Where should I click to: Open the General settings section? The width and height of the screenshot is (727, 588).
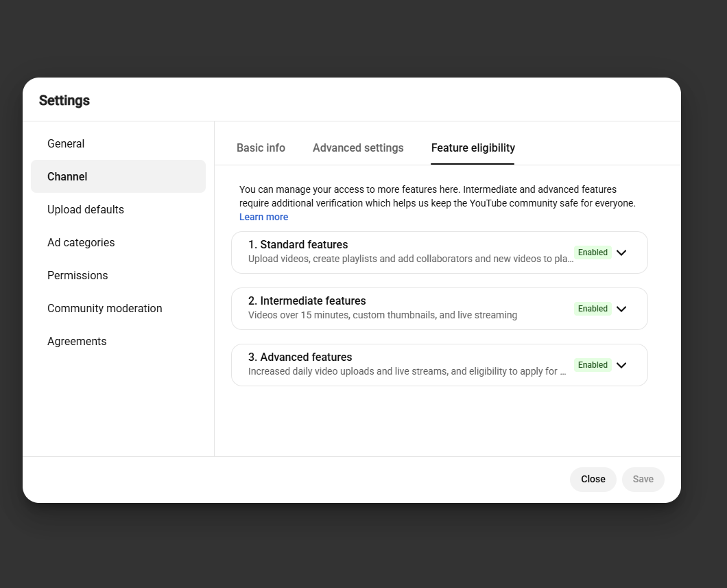coord(118,144)
